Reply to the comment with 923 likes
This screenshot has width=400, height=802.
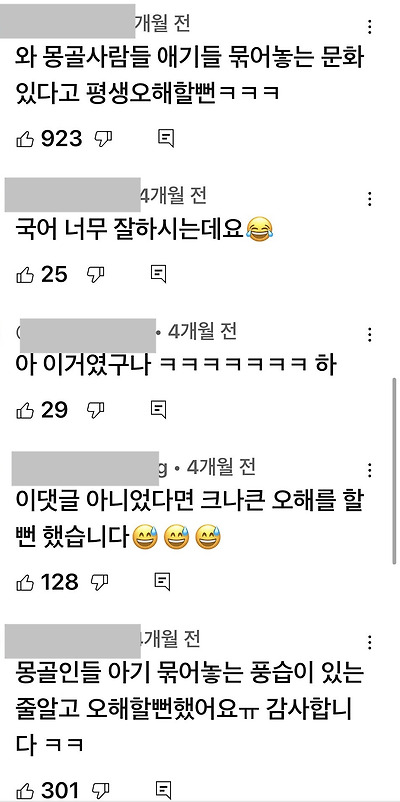tap(166, 139)
